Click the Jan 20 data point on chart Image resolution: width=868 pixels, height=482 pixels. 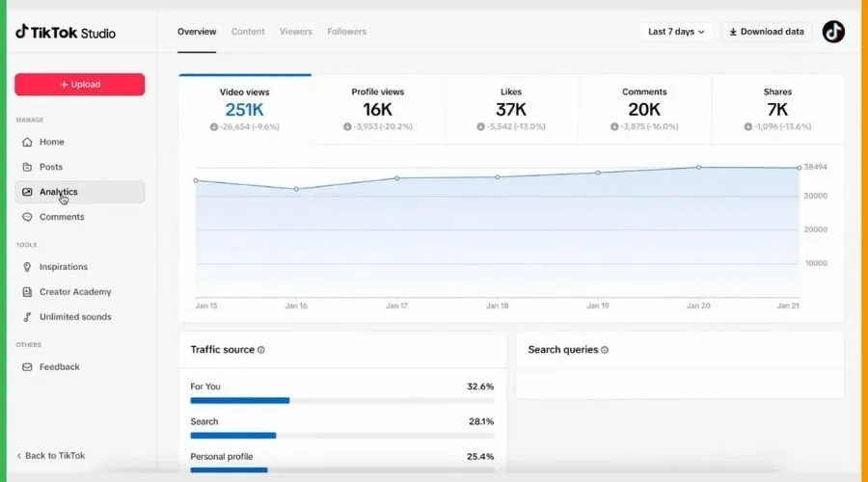tap(698, 167)
